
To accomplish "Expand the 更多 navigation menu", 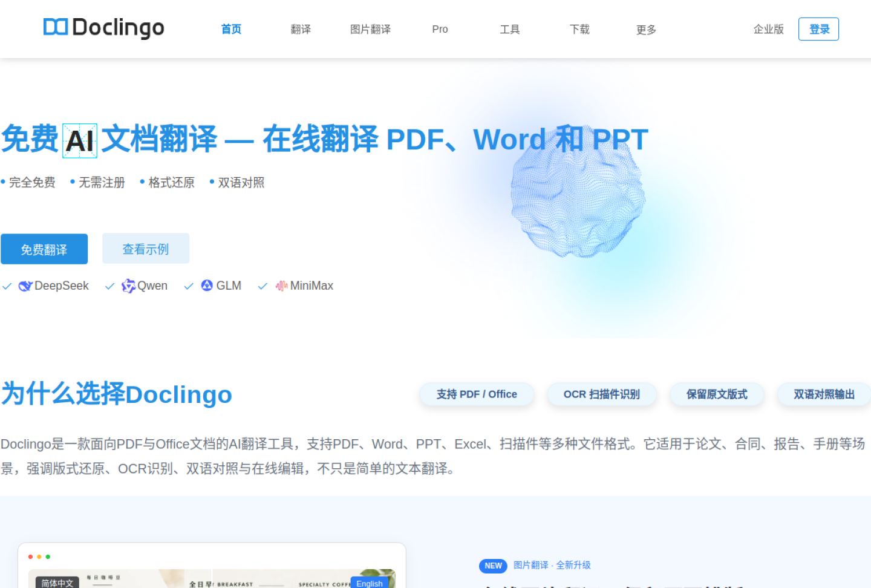I will [x=646, y=30].
